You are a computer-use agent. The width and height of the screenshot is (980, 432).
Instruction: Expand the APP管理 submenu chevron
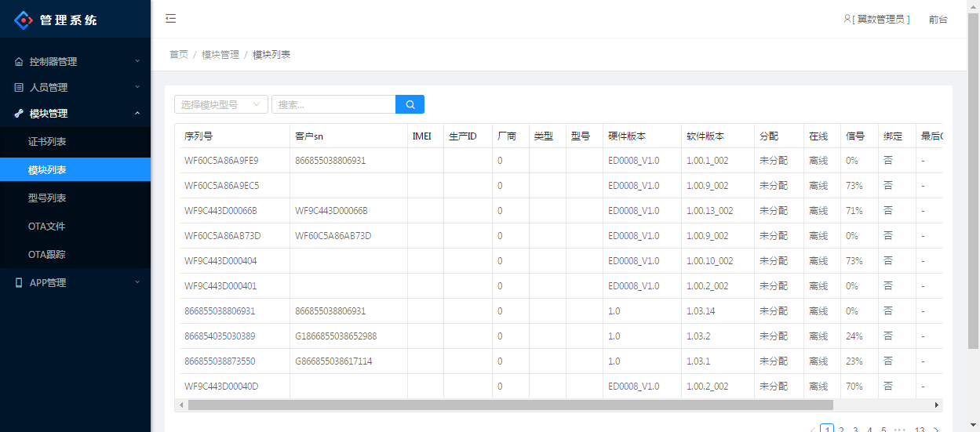[137, 282]
